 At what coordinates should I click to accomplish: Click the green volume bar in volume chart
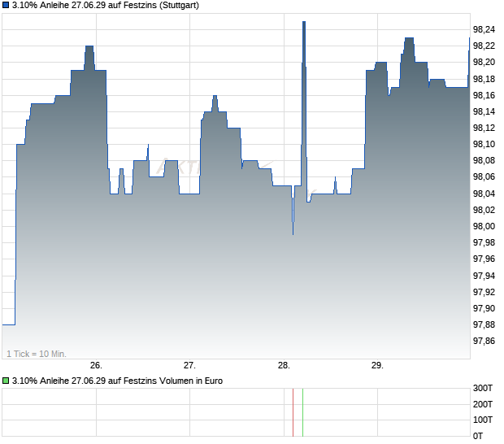[302, 412]
